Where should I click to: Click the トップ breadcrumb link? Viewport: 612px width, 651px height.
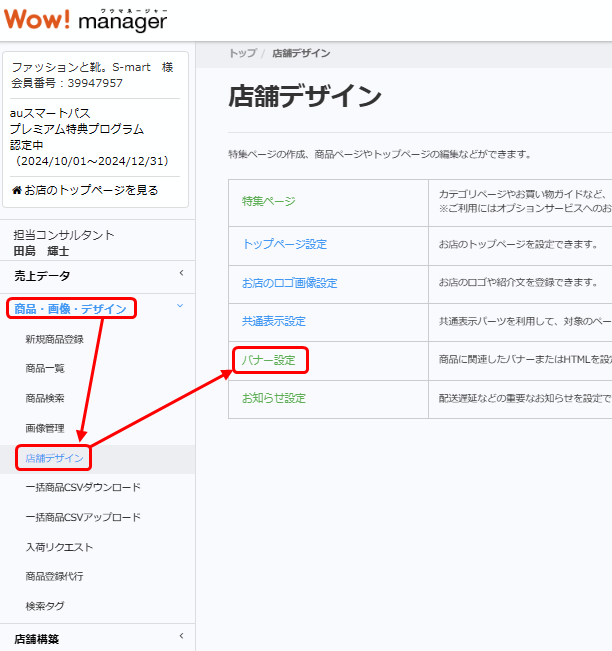coord(242,53)
